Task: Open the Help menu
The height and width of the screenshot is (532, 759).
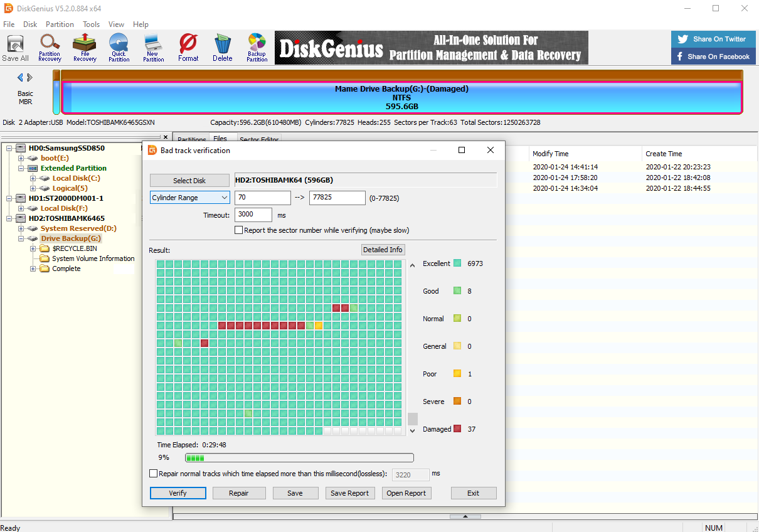Action: [141, 24]
